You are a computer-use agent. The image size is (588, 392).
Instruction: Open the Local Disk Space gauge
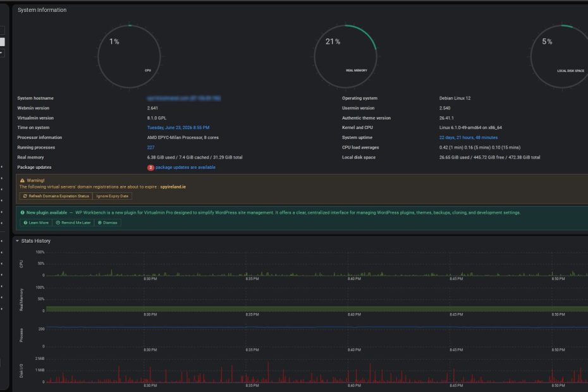tap(561, 57)
